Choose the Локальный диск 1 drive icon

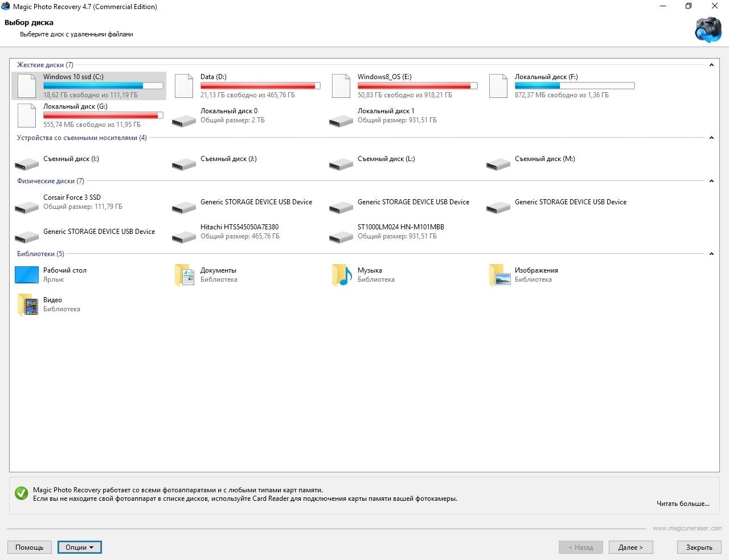tap(341, 120)
